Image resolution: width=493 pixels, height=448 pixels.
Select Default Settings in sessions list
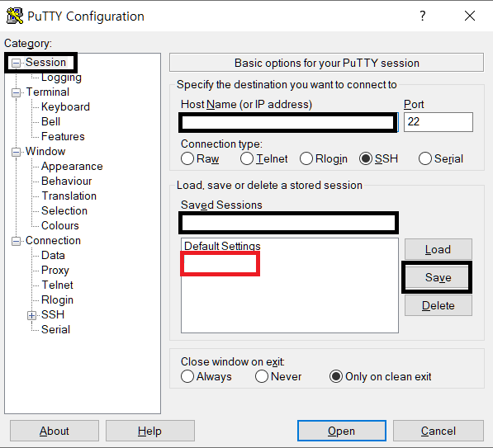[x=222, y=246]
